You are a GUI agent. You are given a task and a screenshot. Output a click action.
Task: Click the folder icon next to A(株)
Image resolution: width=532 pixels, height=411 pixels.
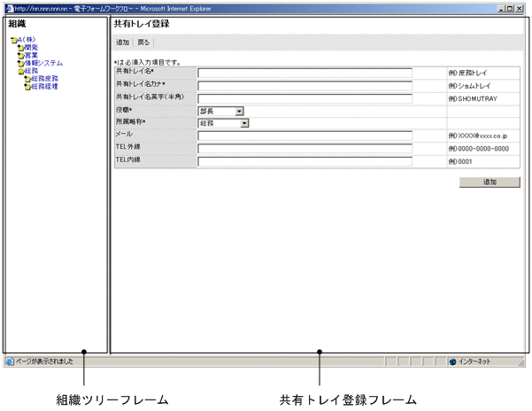(x=14, y=41)
